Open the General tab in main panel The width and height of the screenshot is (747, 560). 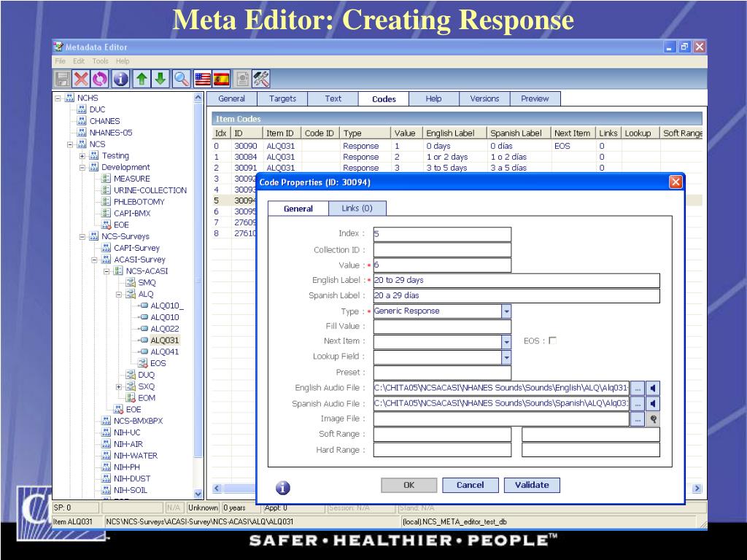click(x=231, y=98)
